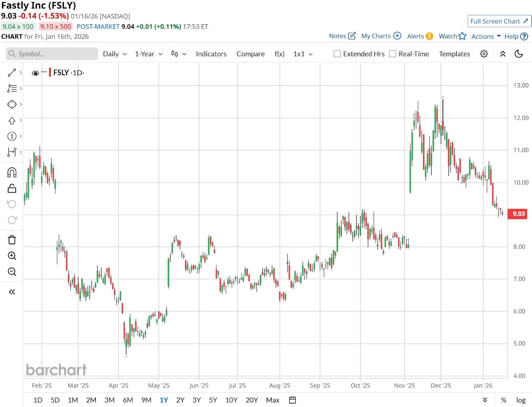Open the f(x) expressions menu
The width and height of the screenshot is (532, 407).
tap(280, 54)
